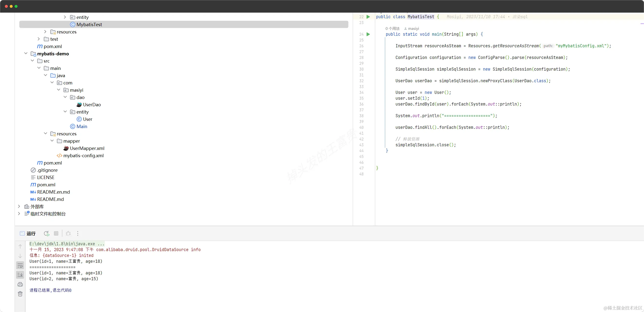644x312 pixels.
Task: Open UserMapper.xml in the project tree
Action: click(x=87, y=148)
